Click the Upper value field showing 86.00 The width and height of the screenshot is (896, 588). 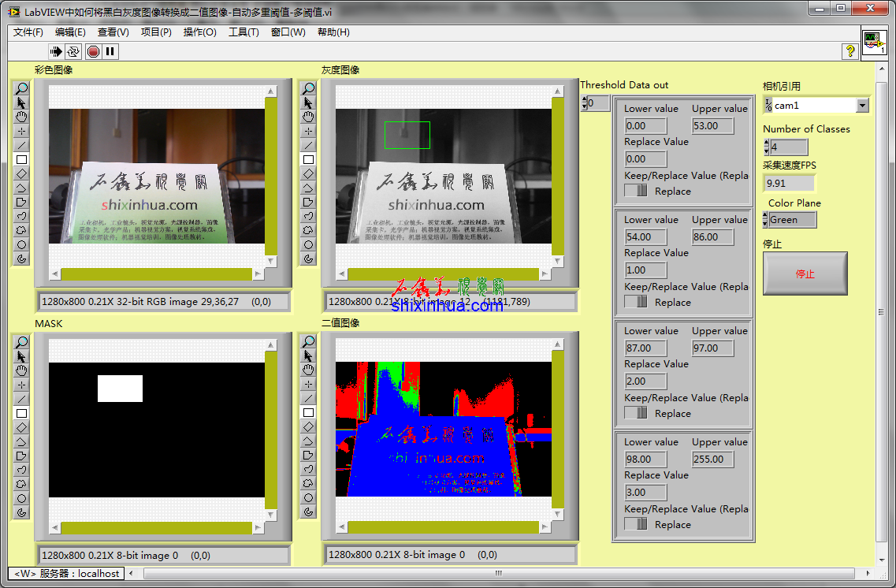pyautogui.click(x=712, y=236)
